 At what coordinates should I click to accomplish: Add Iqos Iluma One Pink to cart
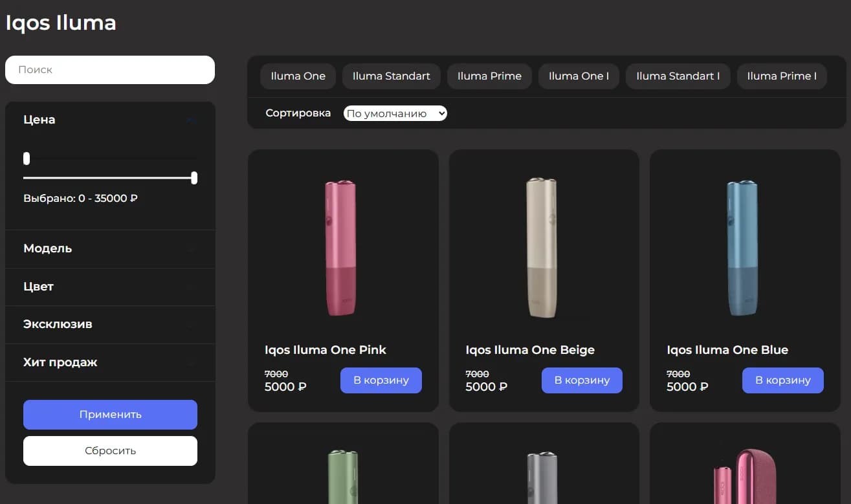381,380
